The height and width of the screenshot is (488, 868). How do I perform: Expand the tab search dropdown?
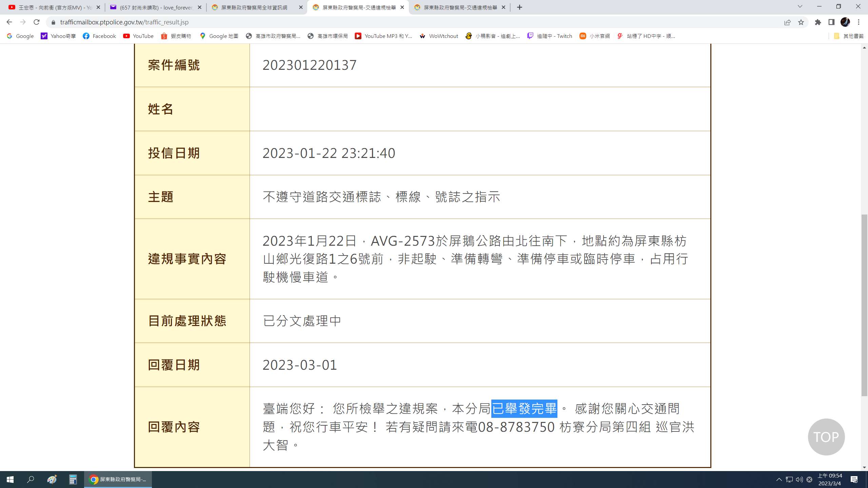tap(800, 6)
